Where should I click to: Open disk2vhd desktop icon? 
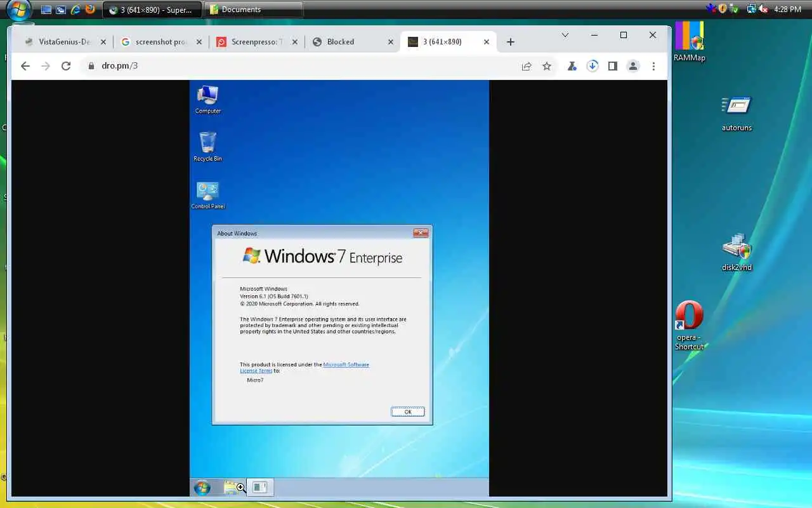tap(737, 252)
